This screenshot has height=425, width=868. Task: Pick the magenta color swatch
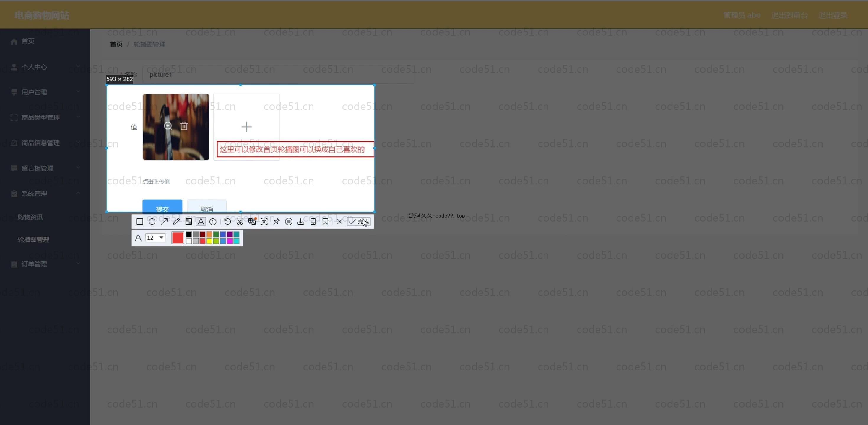pyautogui.click(x=230, y=241)
